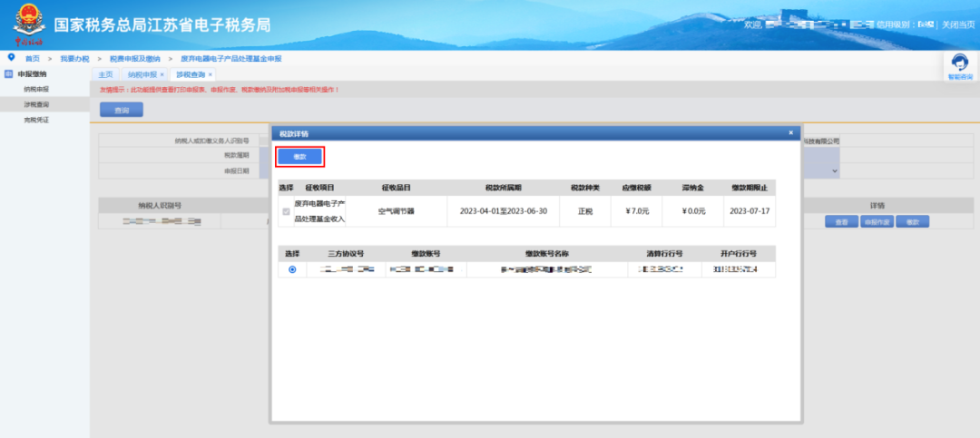The image size is (980, 438).
Task: Click the 空气调节器 cell
Action: pos(397,211)
